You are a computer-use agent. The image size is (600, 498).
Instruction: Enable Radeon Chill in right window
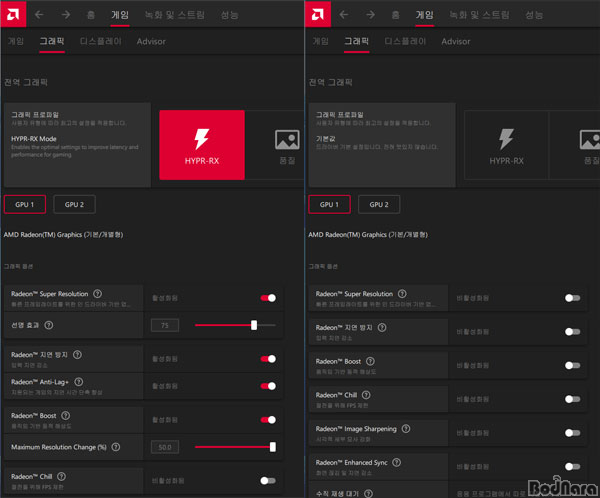coord(572,399)
